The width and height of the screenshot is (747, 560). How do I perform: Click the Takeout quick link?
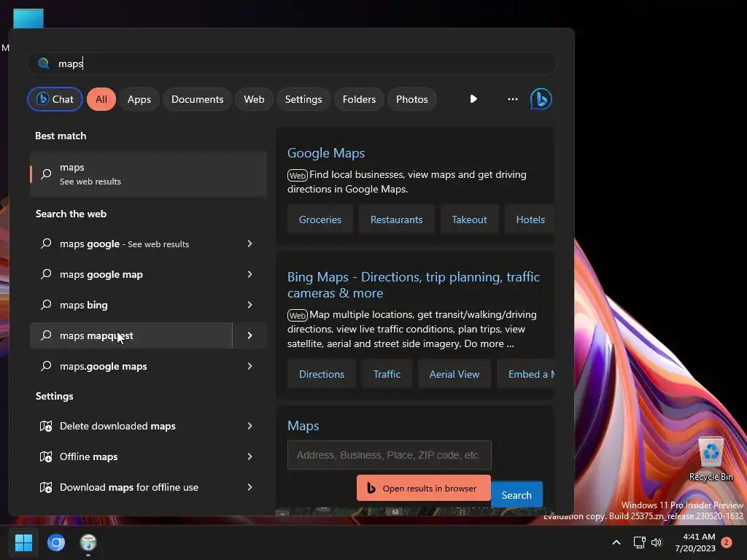(469, 219)
